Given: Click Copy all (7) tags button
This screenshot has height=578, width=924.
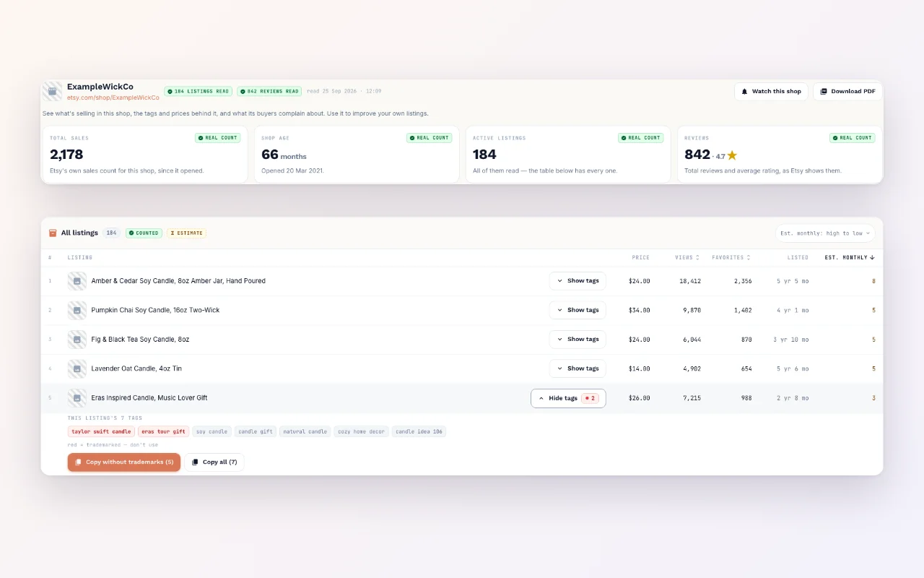Looking at the screenshot, I should pyautogui.click(x=214, y=462).
